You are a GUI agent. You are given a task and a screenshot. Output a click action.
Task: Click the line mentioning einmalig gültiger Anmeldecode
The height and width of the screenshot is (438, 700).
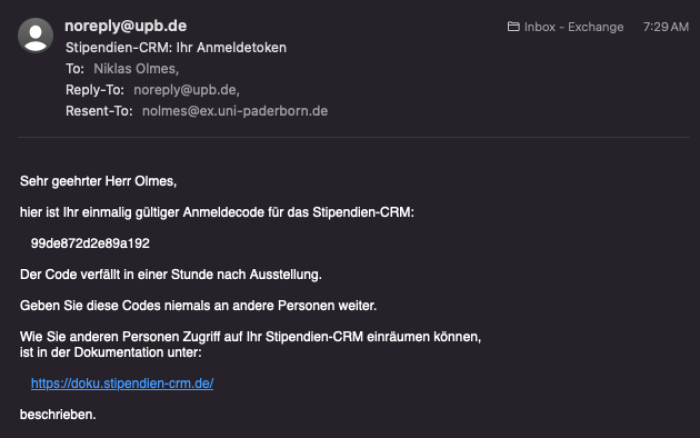pos(217,212)
